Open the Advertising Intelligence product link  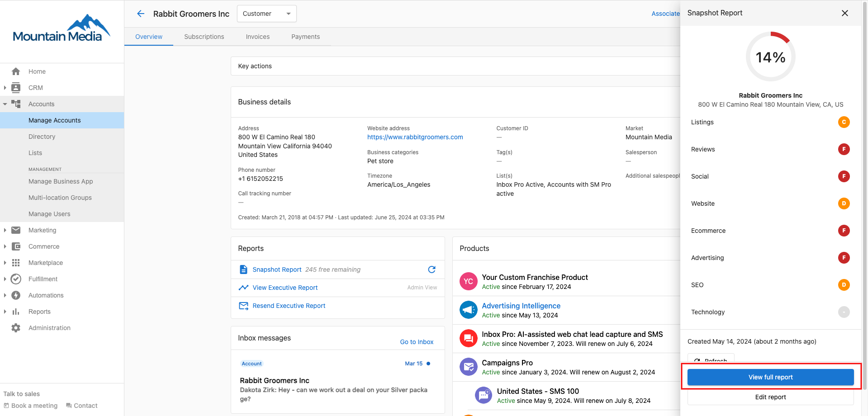tap(521, 306)
